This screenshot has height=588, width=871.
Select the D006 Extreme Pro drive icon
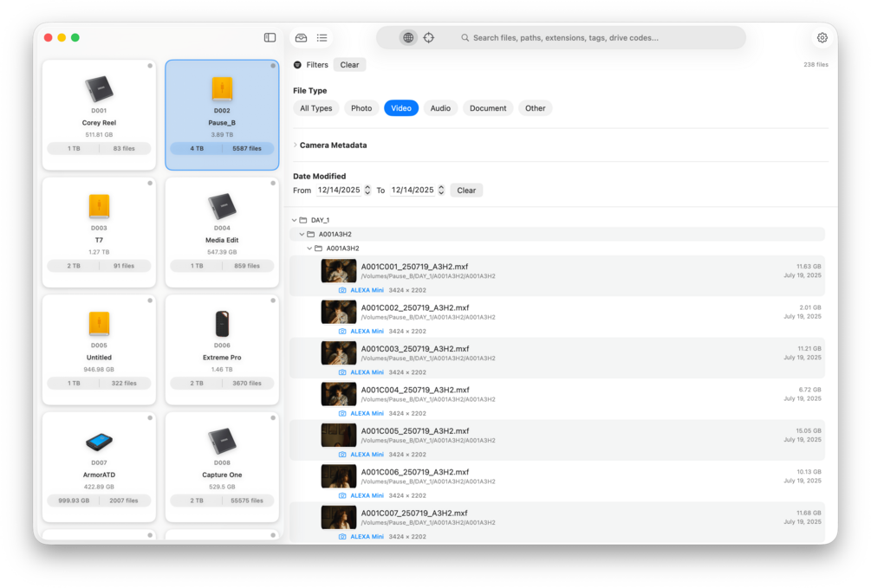pos(222,324)
